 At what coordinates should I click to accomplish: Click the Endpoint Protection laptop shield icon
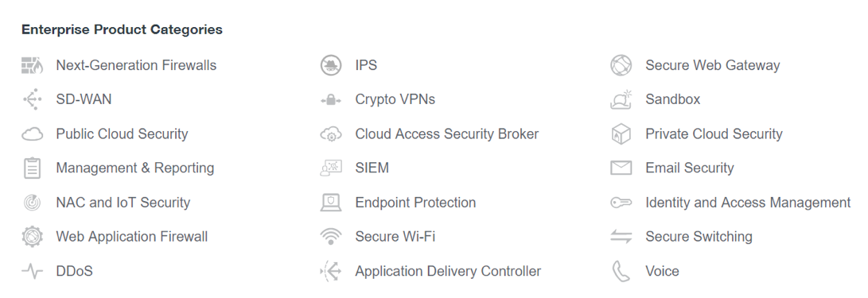tap(331, 203)
